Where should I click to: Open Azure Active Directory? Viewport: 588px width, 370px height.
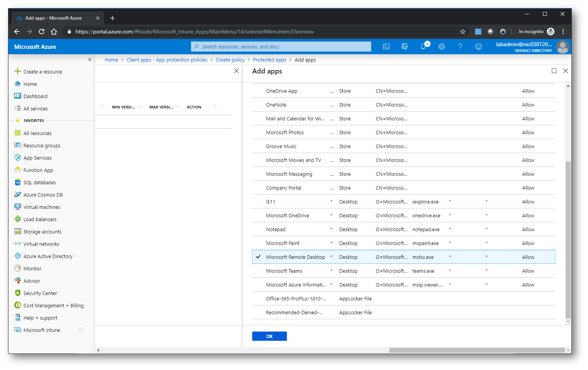click(48, 256)
